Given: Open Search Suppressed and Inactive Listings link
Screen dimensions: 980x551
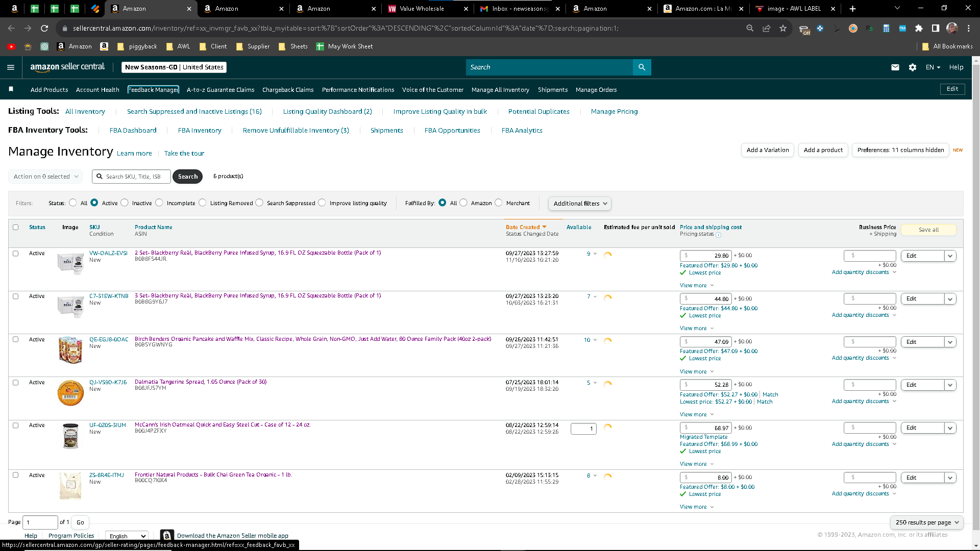Looking at the screenshot, I should [x=194, y=112].
